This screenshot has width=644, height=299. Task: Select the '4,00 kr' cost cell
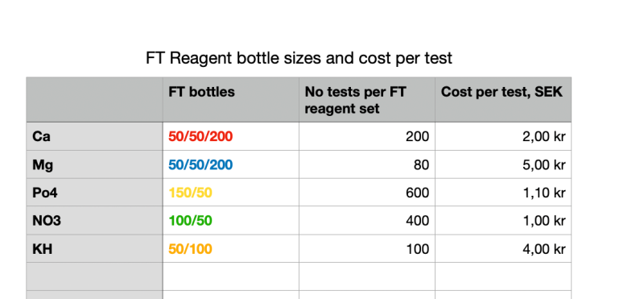point(503,248)
